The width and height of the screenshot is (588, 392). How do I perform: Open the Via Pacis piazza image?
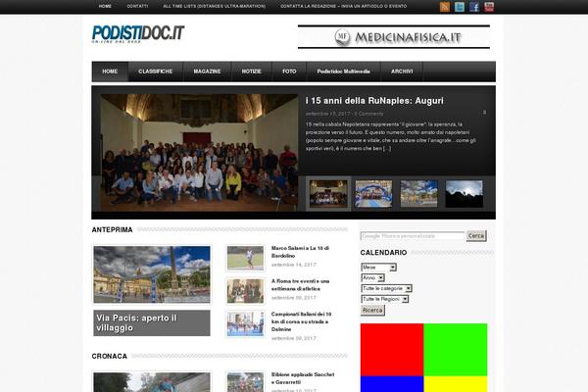pyautogui.click(x=152, y=274)
